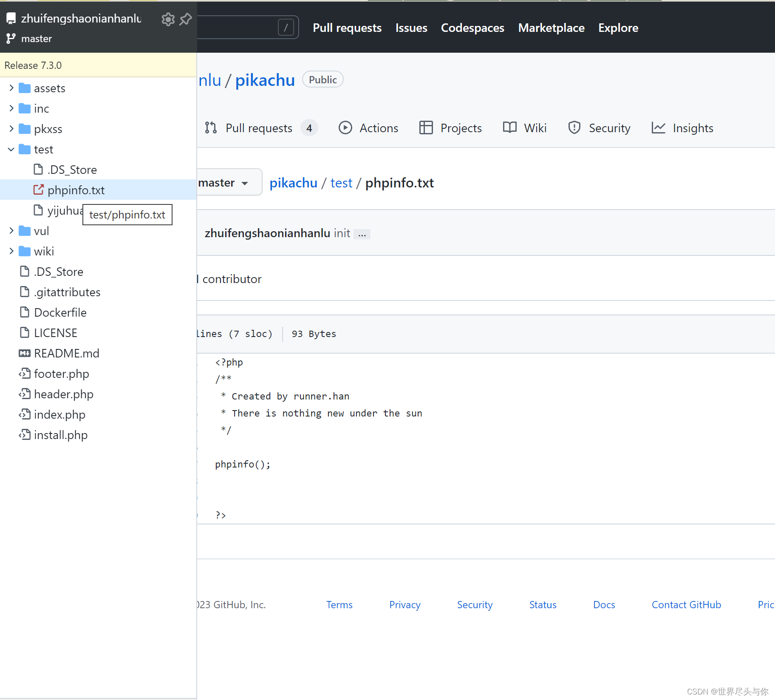Click the Security shield icon
The height and width of the screenshot is (700, 775).
(574, 128)
